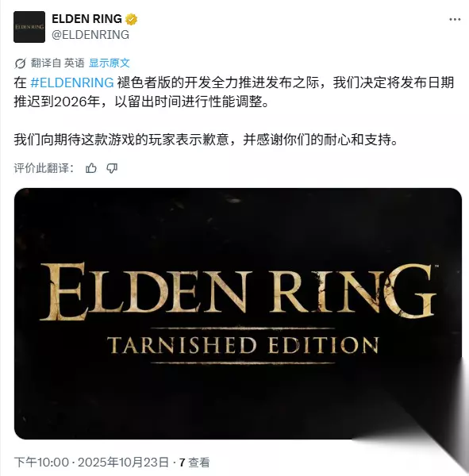Rate translation with thumbs down
Image resolution: width=469 pixels, height=476 pixels.
coord(112,168)
